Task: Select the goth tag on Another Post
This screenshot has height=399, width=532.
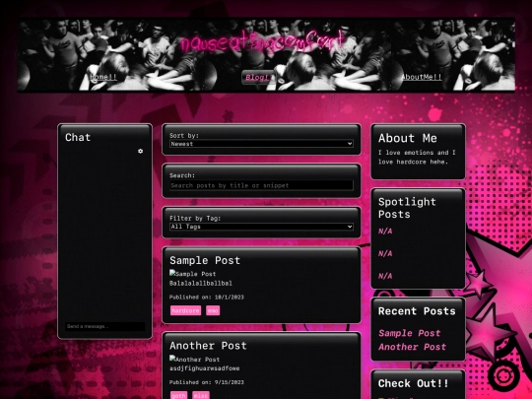Action: [x=178, y=395]
